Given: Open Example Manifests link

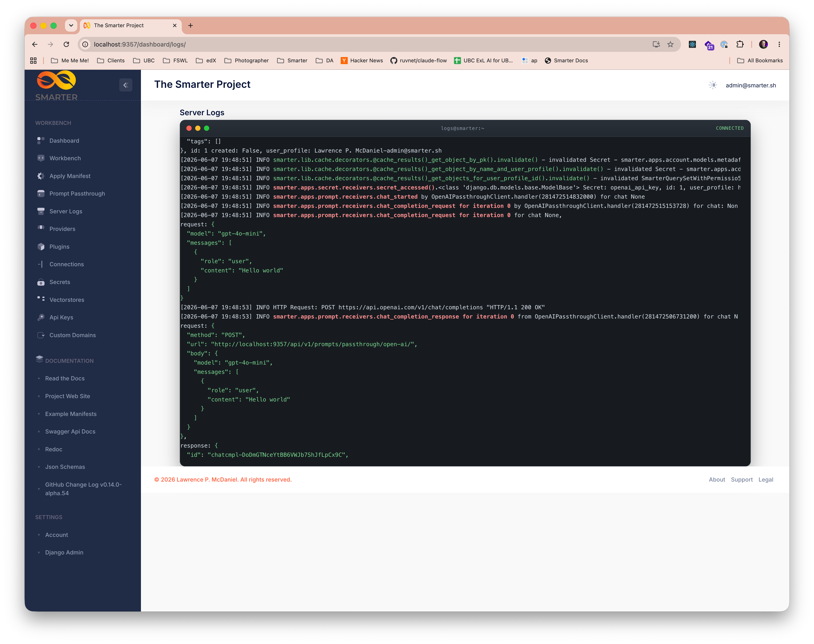Looking at the screenshot, I should pyautogui.click(x=71, y=414).
